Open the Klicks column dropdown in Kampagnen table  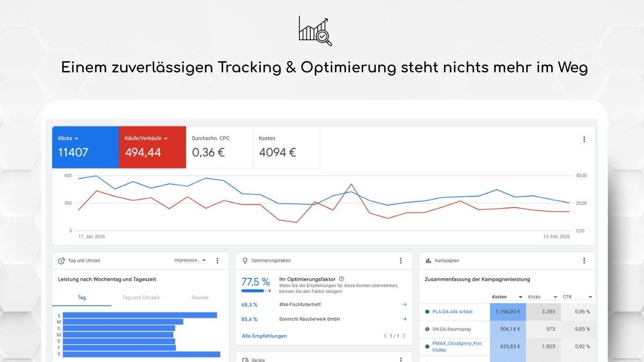[x=555, y=297]
